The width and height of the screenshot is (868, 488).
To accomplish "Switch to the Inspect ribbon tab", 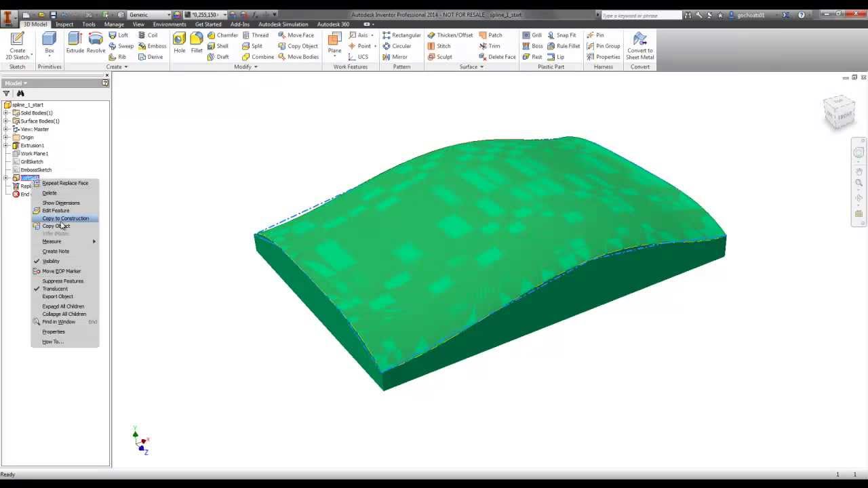I will [64, 24].
